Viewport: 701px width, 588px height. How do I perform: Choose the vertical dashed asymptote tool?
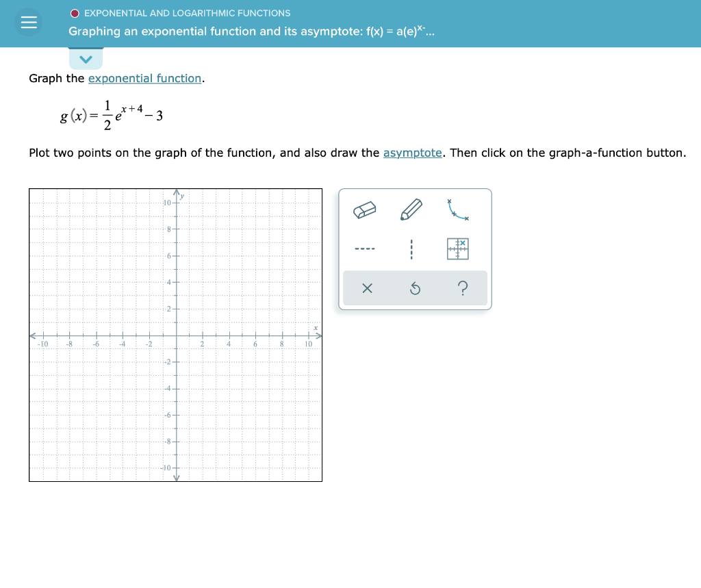click(x=411, y=249)
